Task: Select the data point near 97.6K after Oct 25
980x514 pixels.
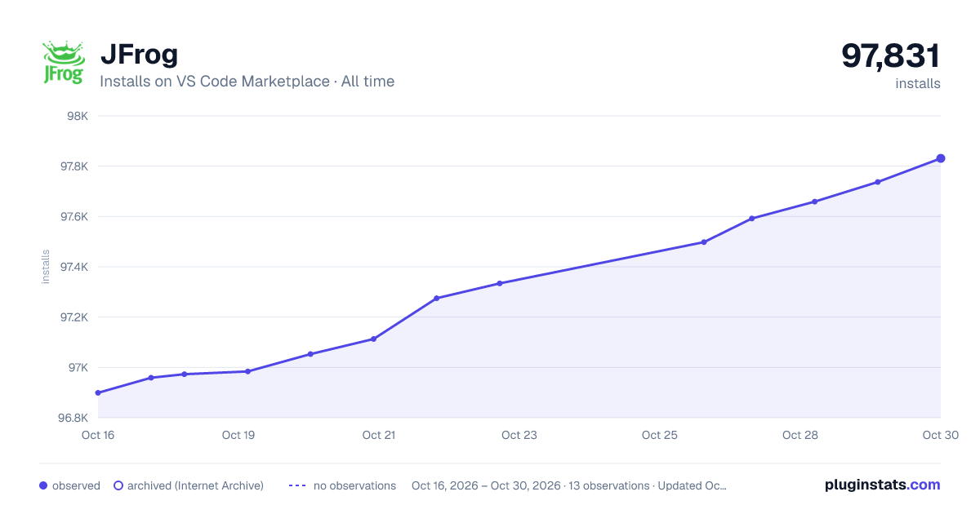Action: point(751,219)
